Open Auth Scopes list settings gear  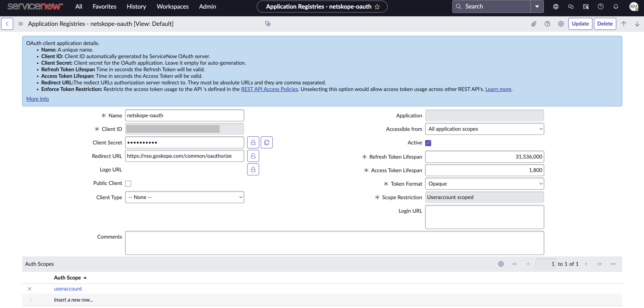[501, 264]
